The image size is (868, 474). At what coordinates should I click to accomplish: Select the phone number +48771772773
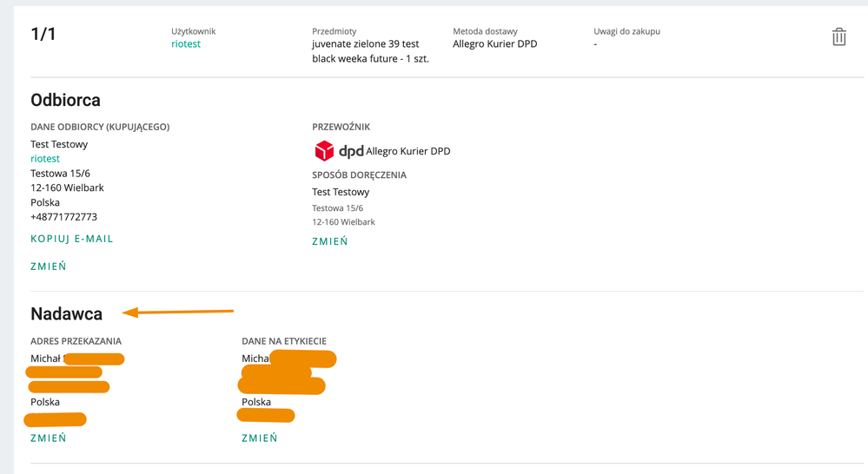click(64, 217)
